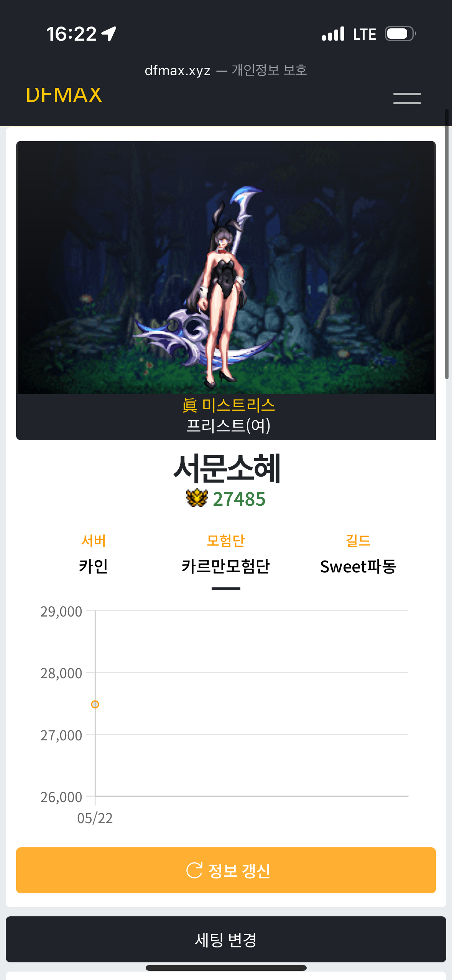The height and width of the screenshot is (980, 452).
Task: Tap the page scrollbar on the right
Action: (447, 244)
